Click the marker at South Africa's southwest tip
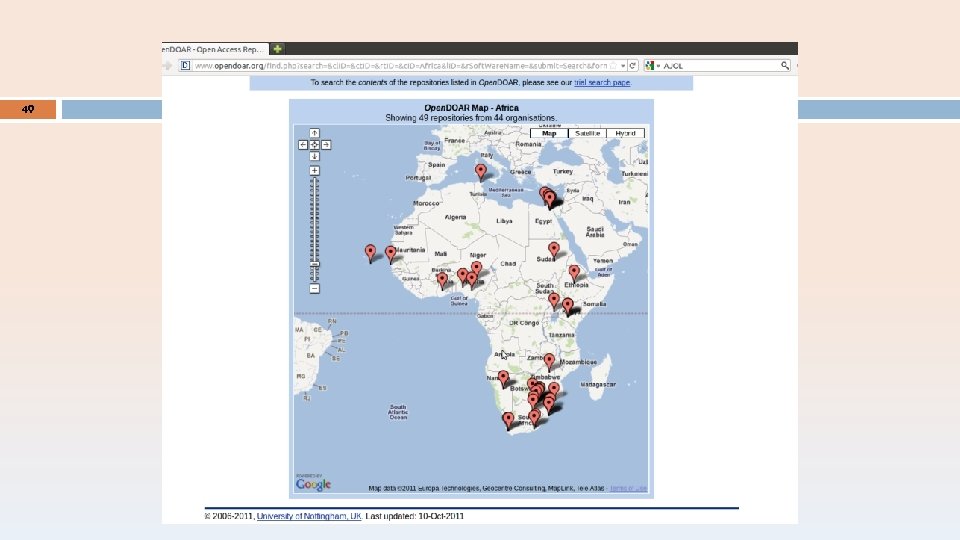This screenshot has width=960, height=540. (508, 421)
